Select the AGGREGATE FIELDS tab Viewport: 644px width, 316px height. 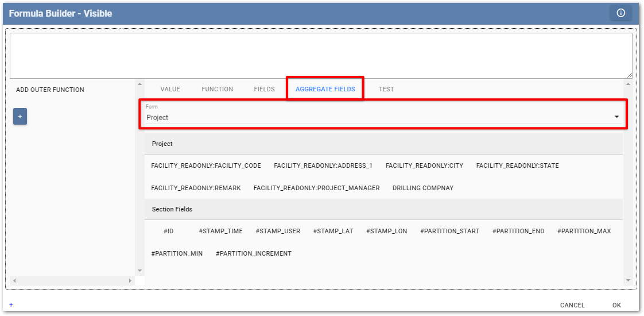(x=325, y=89)
